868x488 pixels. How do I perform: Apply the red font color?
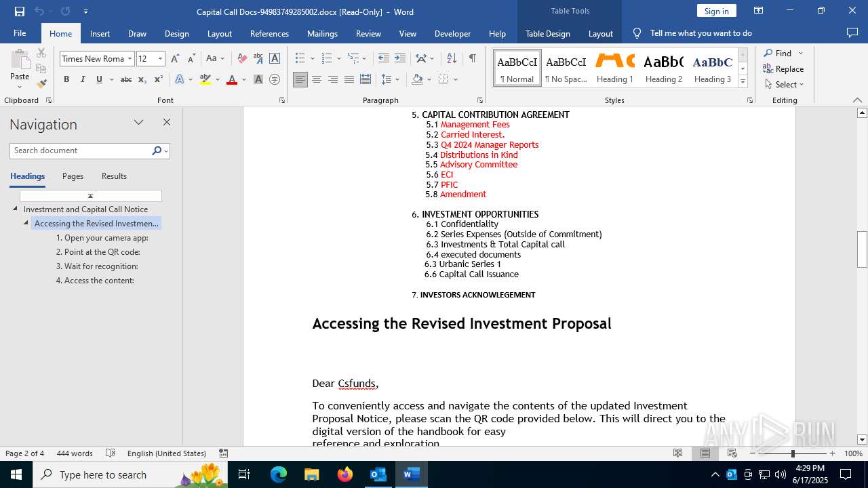pyautogui.click(x=232, y=79)
